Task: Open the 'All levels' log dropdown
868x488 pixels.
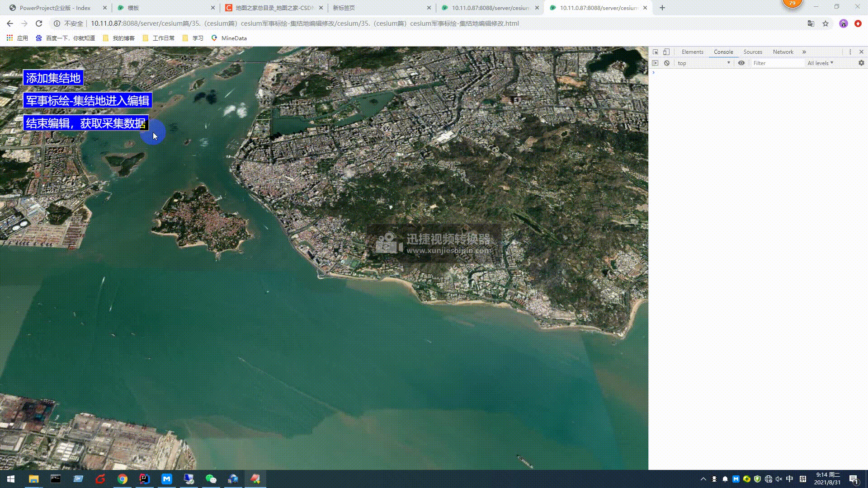Action: tap(820, 63)
